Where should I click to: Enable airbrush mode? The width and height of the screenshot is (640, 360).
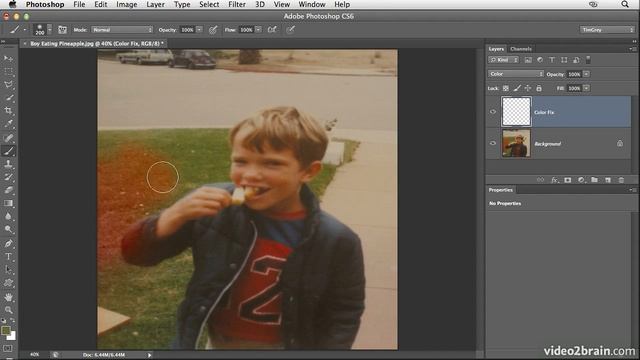272,30
